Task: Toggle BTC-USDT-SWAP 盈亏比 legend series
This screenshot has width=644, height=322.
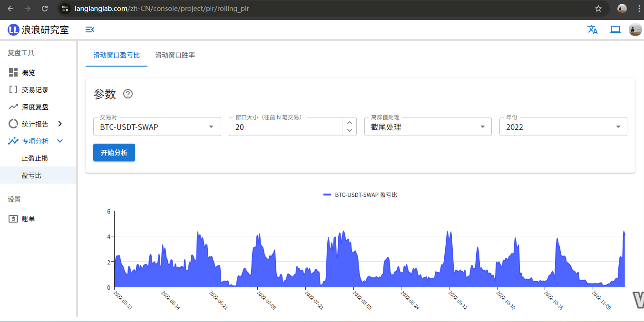Action: point(360,195)
